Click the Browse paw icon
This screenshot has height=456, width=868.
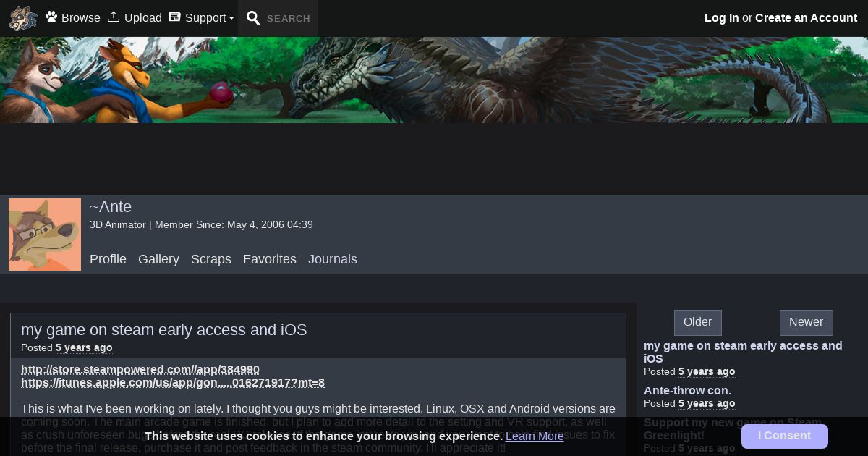(x=51, y=17)
